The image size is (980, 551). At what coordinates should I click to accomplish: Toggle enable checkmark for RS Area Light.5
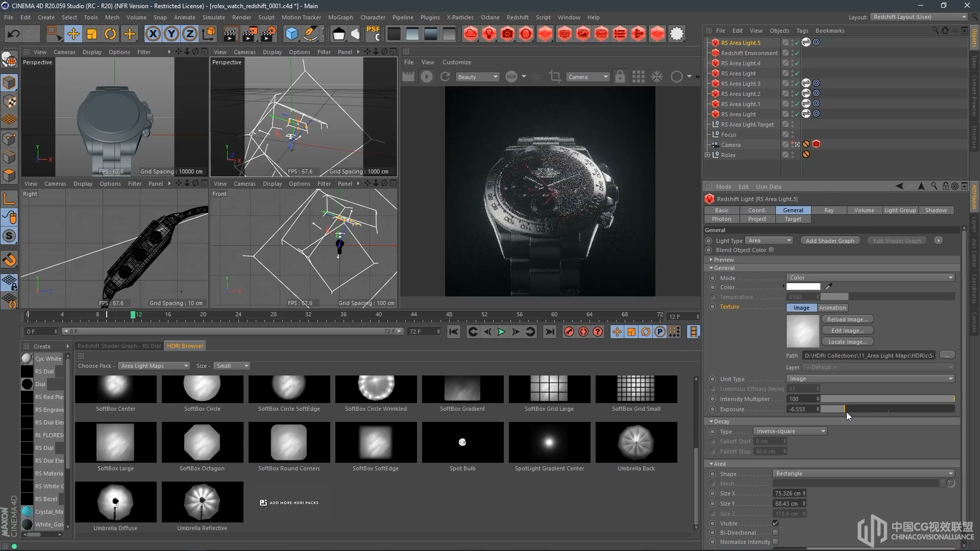[797, 43]
